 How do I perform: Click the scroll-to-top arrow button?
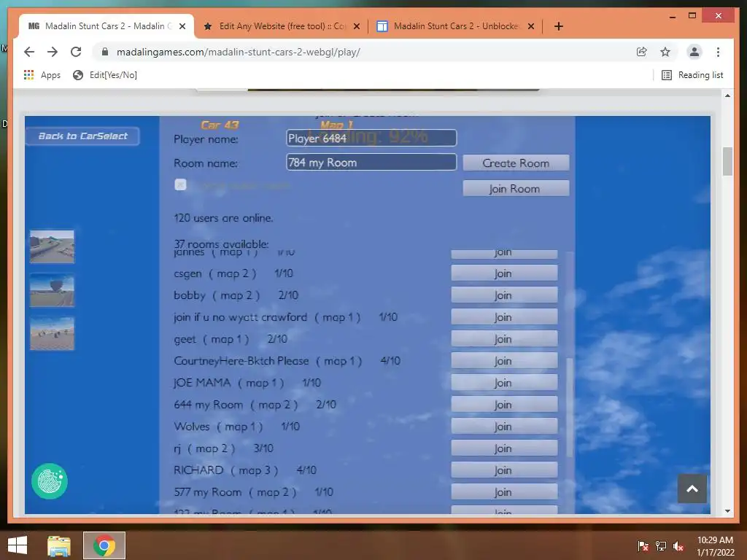pos(692,489)
